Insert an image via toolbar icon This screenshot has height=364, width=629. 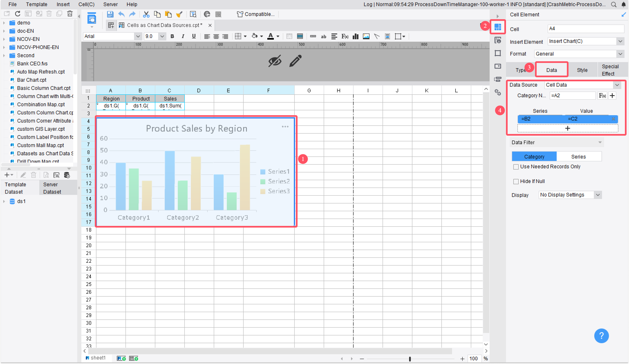(x=366, y=36)
